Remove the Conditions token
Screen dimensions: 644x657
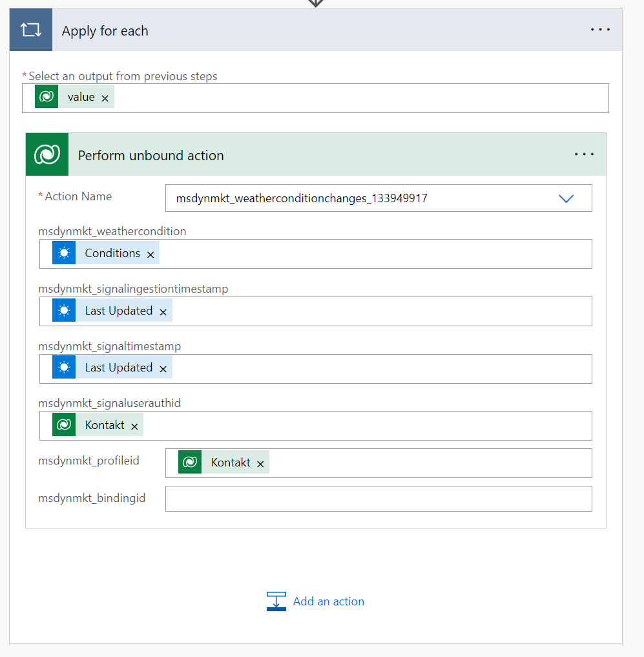(x=151, y=255)
